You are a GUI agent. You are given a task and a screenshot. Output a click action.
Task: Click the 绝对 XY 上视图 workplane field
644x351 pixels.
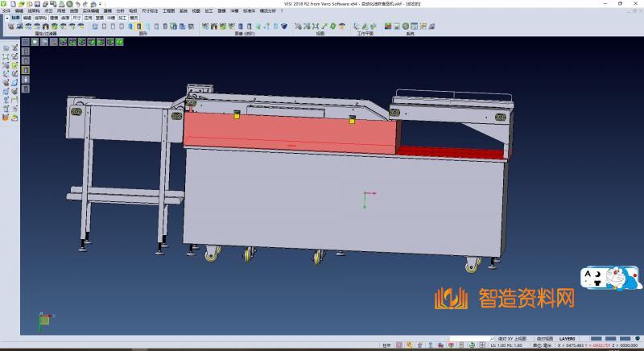(x=511, y=339)
